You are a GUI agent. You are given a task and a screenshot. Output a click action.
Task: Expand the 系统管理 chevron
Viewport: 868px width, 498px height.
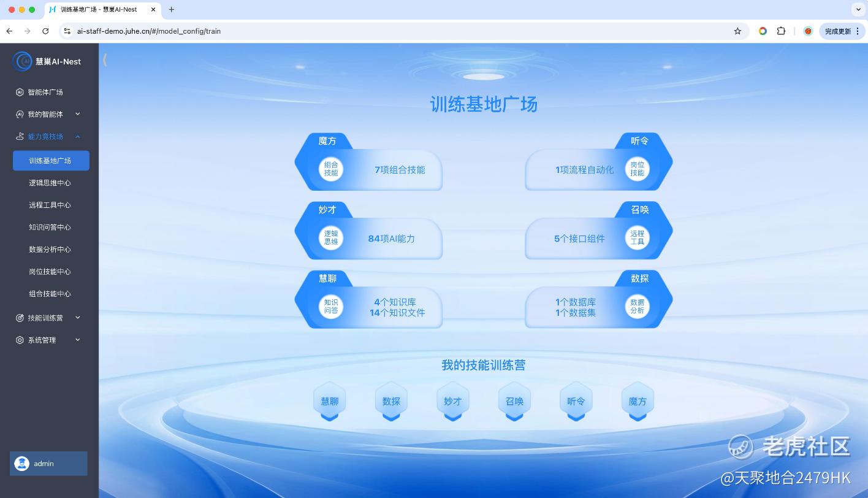pyautogui.click(x=78, y=340)
